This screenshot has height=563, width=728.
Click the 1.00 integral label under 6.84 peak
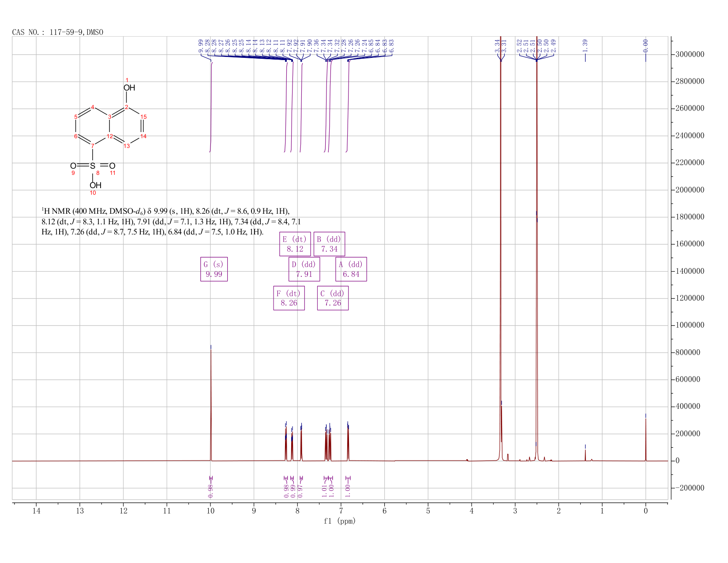347,491
